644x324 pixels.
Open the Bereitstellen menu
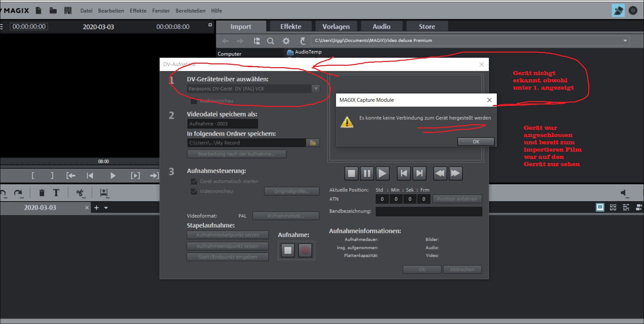click(190, 11)
